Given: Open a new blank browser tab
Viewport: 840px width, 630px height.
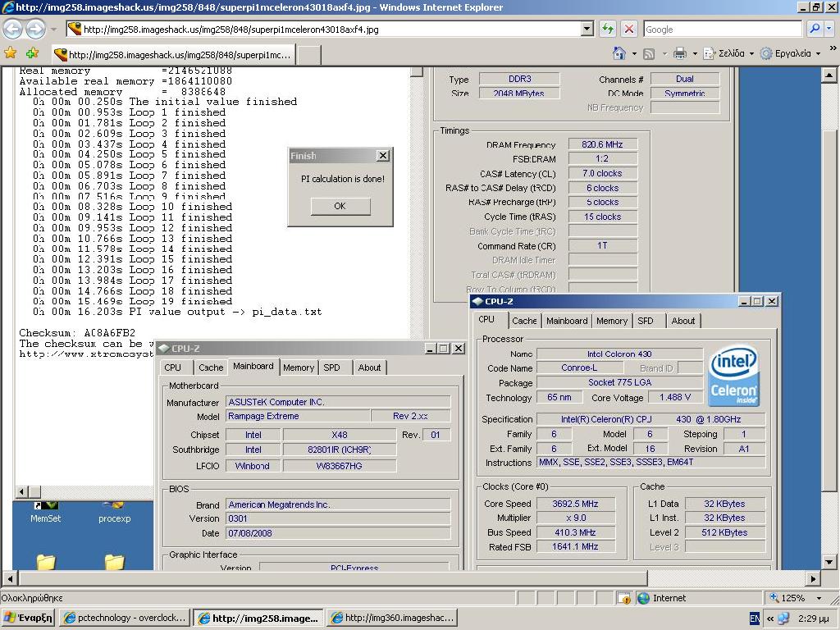Looking at the screenshot, I should 309,55.
